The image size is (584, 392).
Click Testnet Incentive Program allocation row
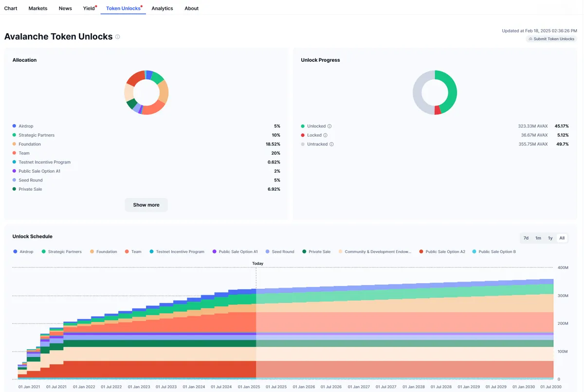point(146,162)
